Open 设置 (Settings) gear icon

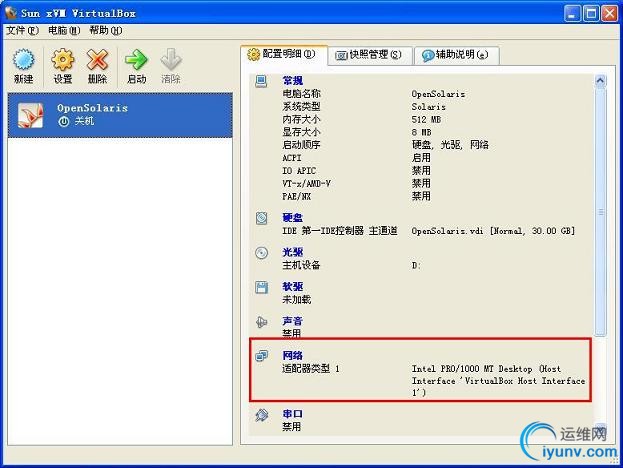tap(62, 60)
